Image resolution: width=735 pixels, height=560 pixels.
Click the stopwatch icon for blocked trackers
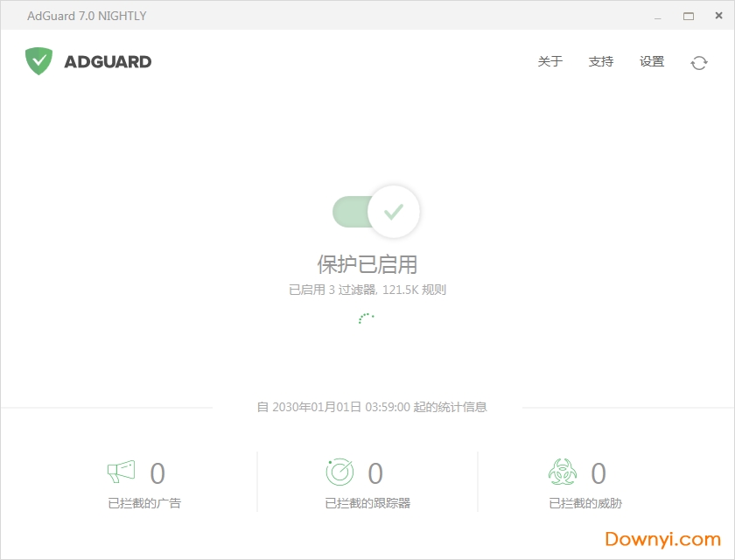[339, 472]
